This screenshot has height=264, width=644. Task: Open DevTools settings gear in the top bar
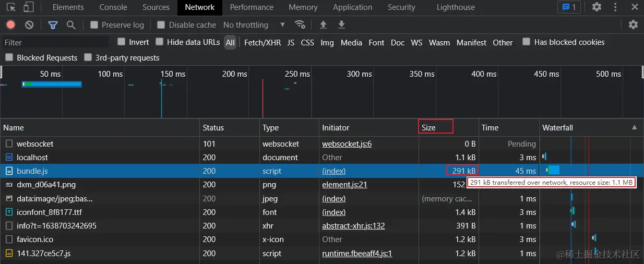pyautogui.click(x=597, y=7)
